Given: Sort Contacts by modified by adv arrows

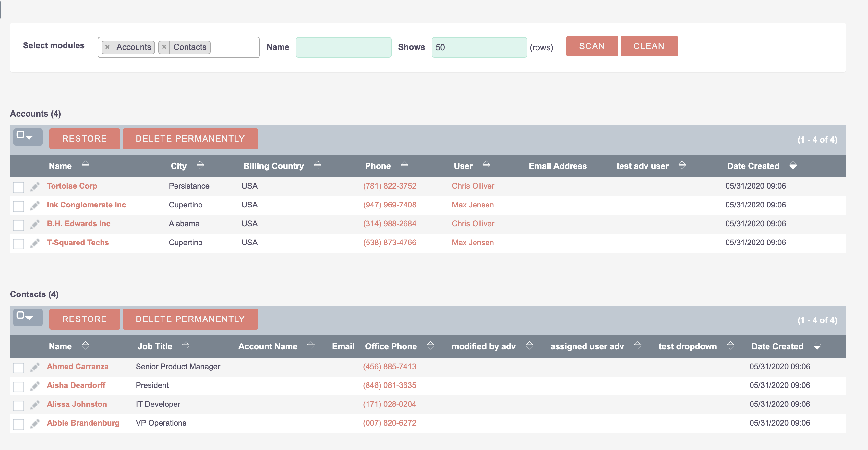Looking at the screenshot, I should (529, 345).
